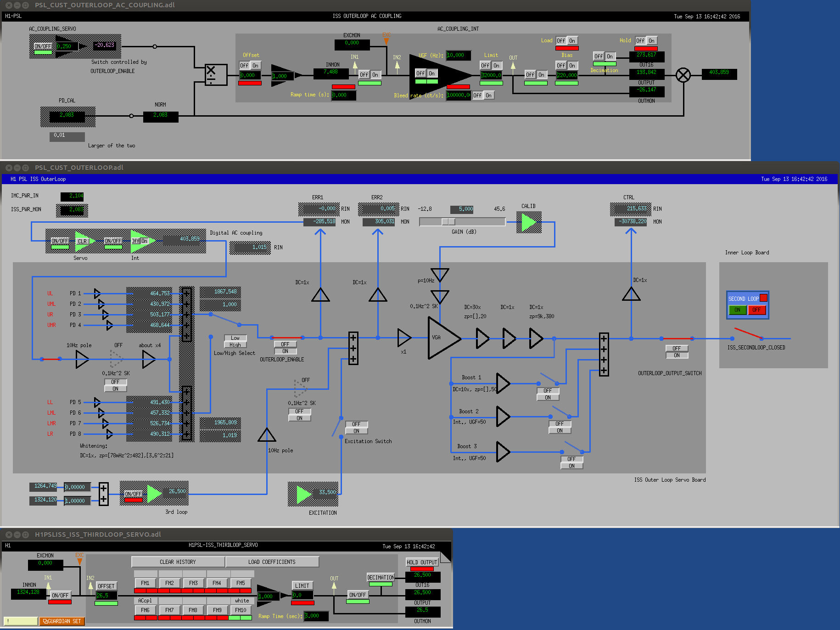The height and width of the screenshot is (630, 840).
Task: Click the divide box symbol in AC coupling window
Action: coord(216,74)
